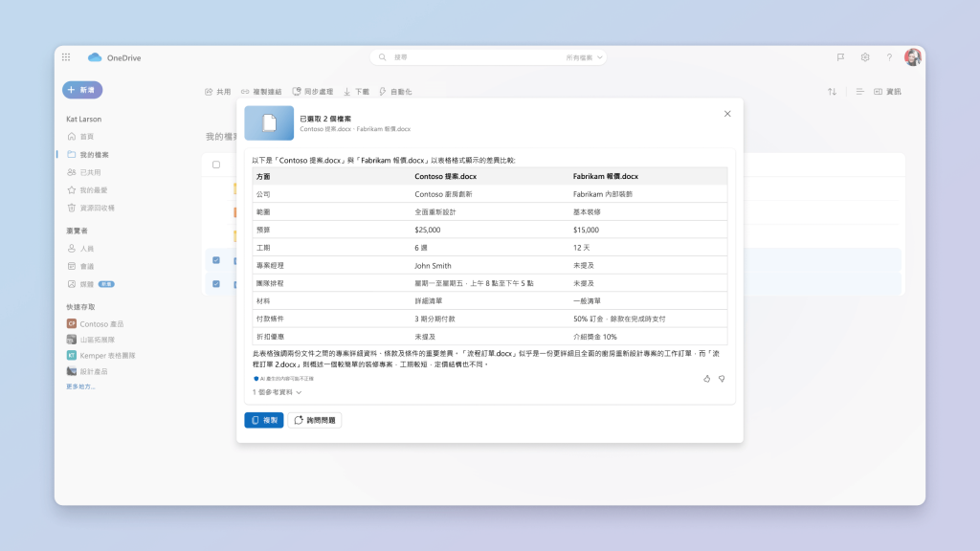
Task: Click 共用 share in the toolbar
Action: [x=217, y=92]
